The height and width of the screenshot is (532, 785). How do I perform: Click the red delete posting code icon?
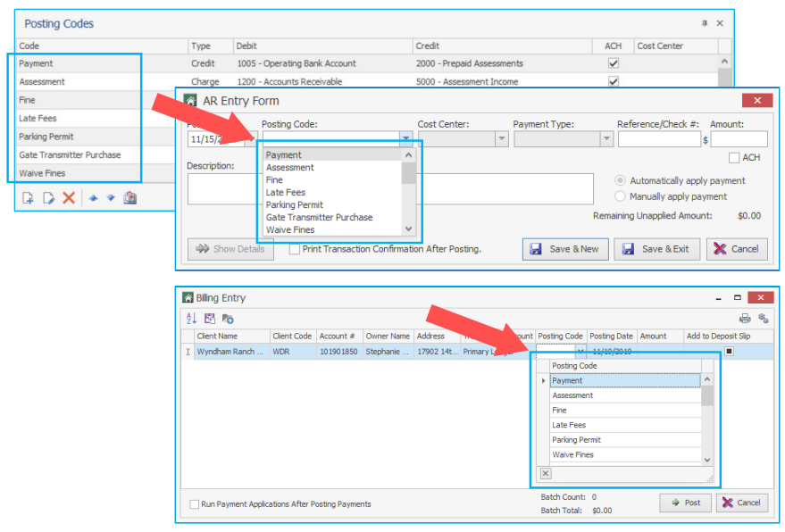[69, 198]
